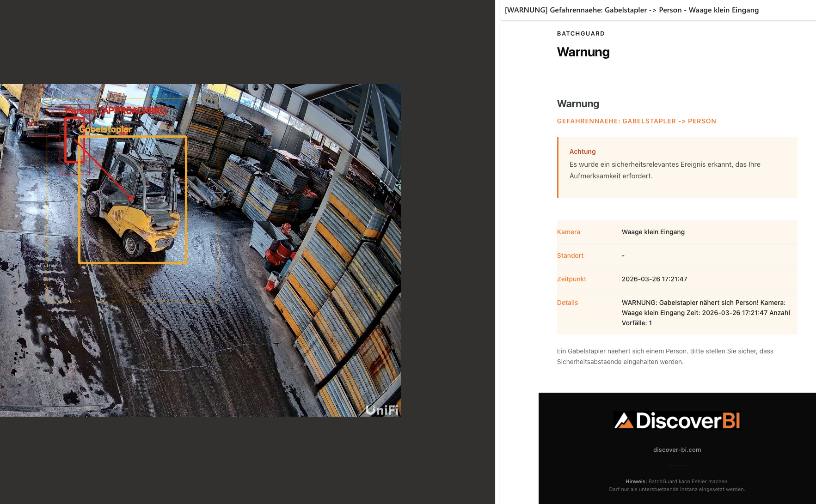Click the orange triangle icon in DiscoverBI logo
This screenshot has width=816, height=504.
coord(624,421)
